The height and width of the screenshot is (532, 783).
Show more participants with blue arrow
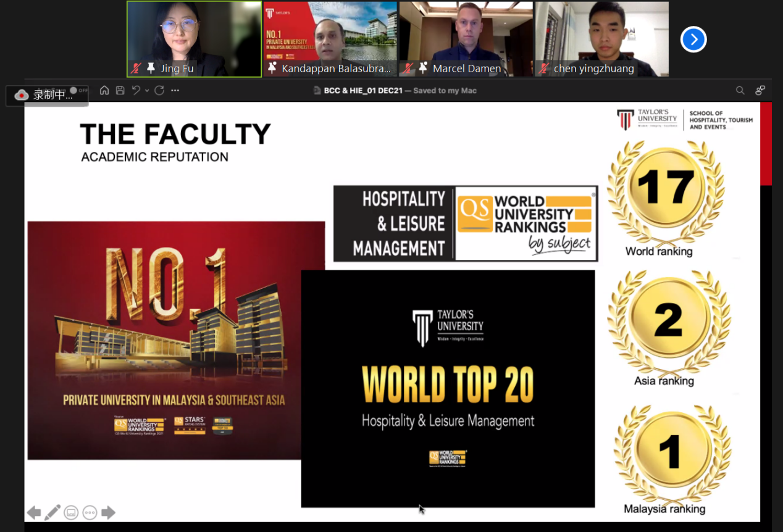(693, 39)
